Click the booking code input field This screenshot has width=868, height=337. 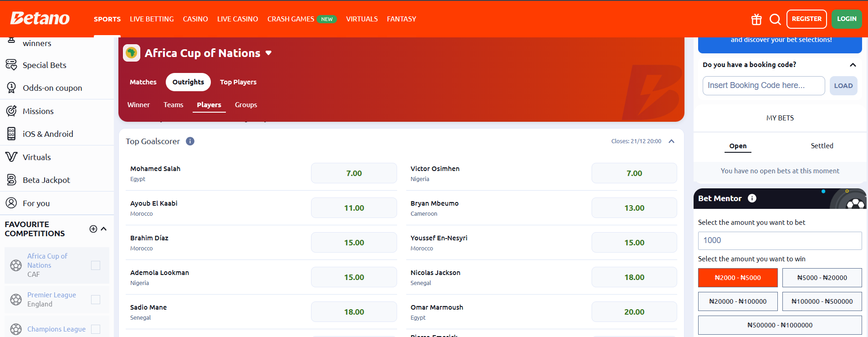coord(764,86)
